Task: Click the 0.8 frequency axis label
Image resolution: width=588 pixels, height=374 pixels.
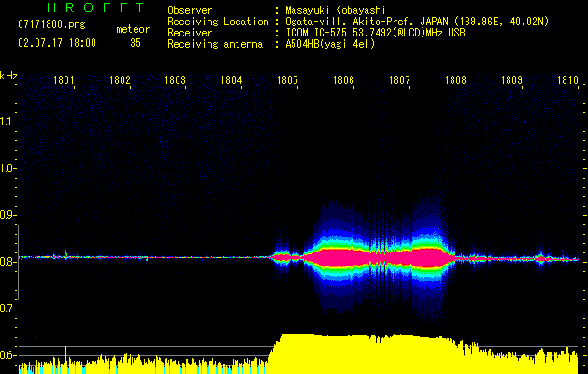Action: 7,262
